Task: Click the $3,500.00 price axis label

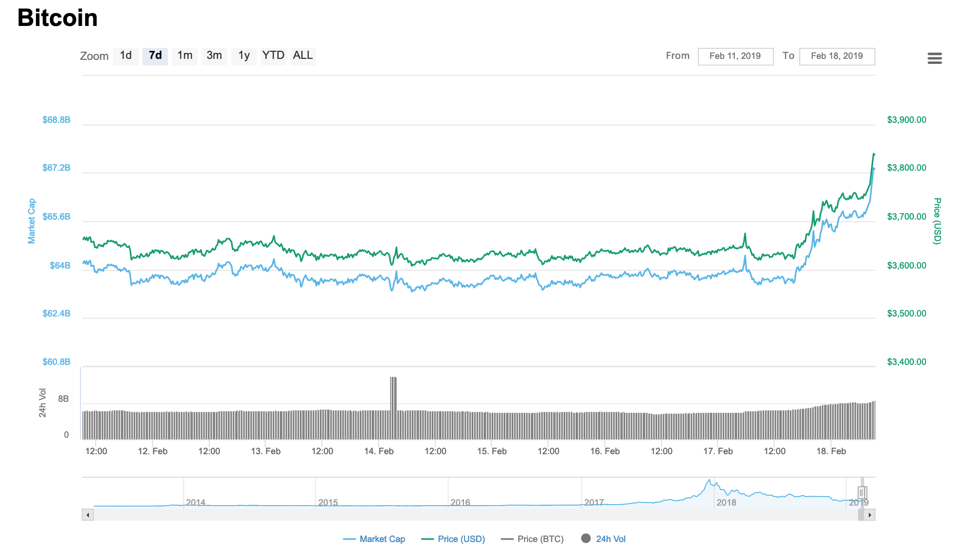Action: pyautogui.click(x=907, y=313)
